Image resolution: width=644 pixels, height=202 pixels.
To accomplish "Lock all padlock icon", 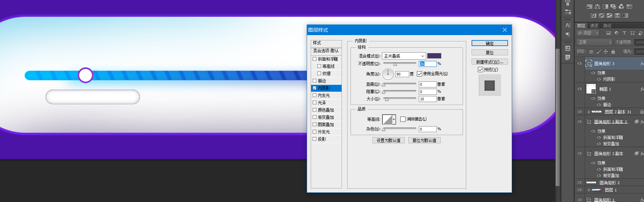I will coord(613,52).
